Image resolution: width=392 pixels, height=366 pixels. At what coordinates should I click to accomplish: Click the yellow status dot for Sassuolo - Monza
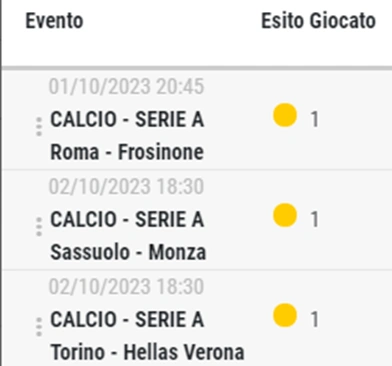(285, 215)
